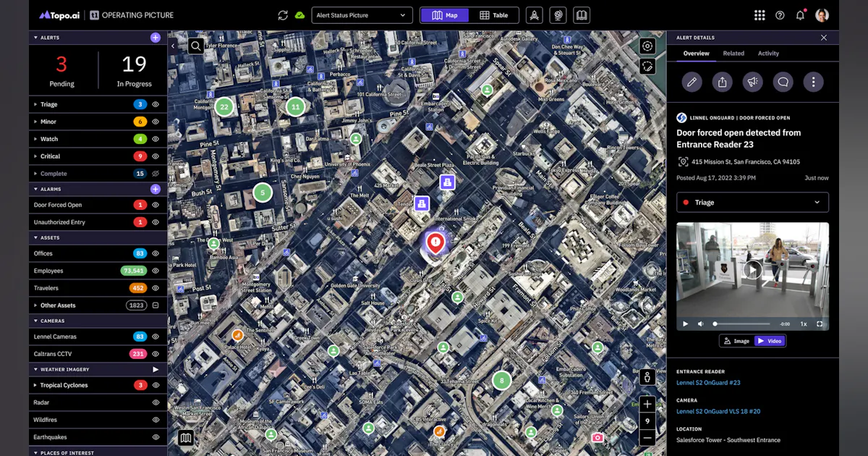Toggle visibility of Employees assets
This screenshot has height=456, width=868.
(x=156, y=271)
